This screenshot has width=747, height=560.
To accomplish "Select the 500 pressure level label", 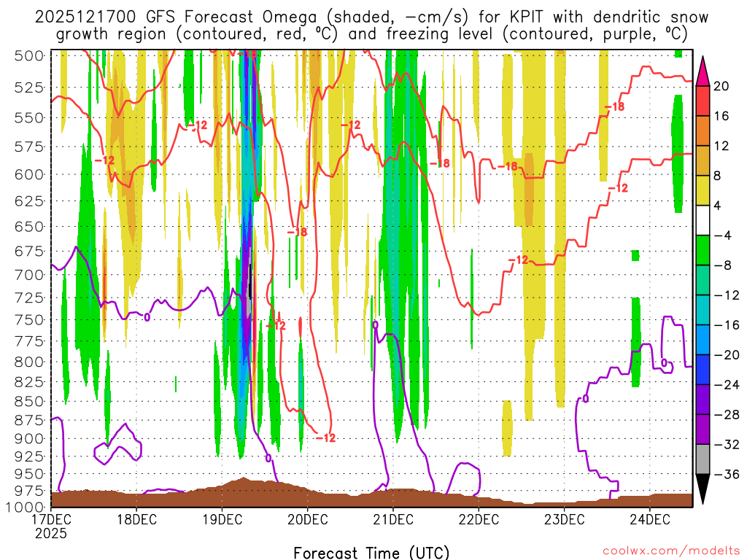I will coord(30,55).
